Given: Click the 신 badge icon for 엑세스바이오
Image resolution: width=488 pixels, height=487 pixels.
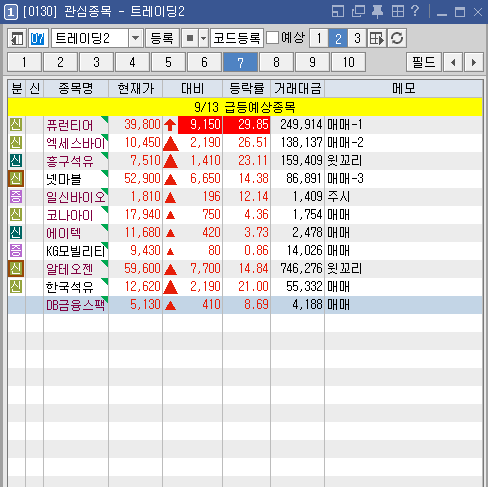Looking at the screenshot, I should coord(16,143).
